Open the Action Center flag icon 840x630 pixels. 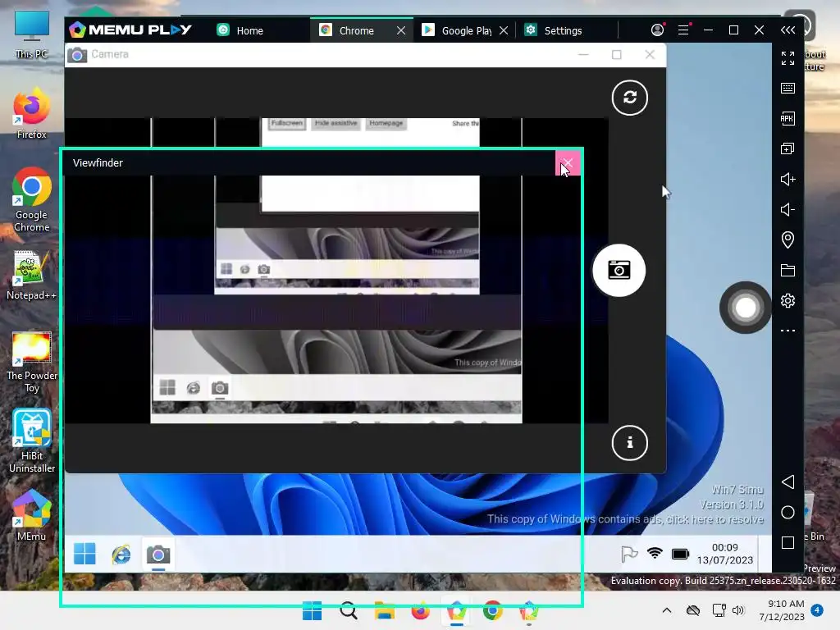(629, 554)
